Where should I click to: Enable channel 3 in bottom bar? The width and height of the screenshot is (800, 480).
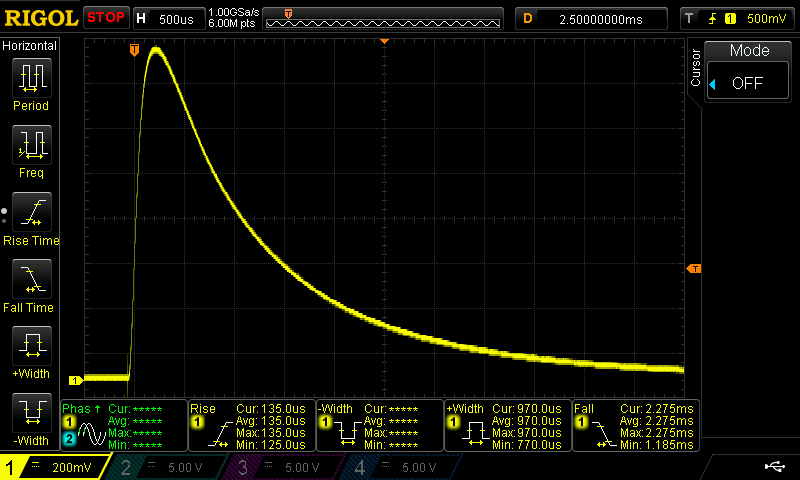click(287, 466)
